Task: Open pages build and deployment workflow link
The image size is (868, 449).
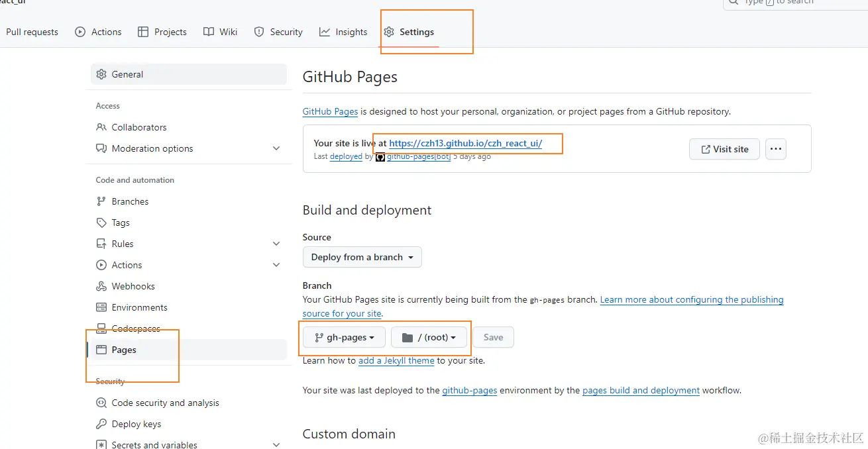Action: (641, 390)
